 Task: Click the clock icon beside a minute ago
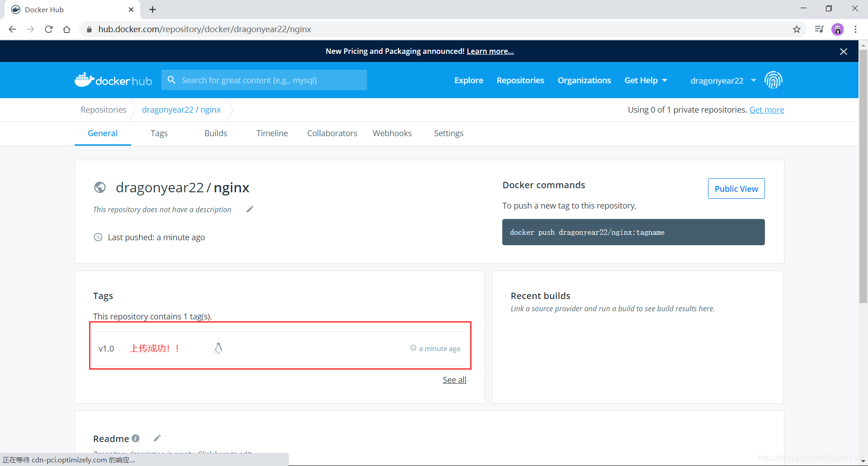(x=413, y=348)
